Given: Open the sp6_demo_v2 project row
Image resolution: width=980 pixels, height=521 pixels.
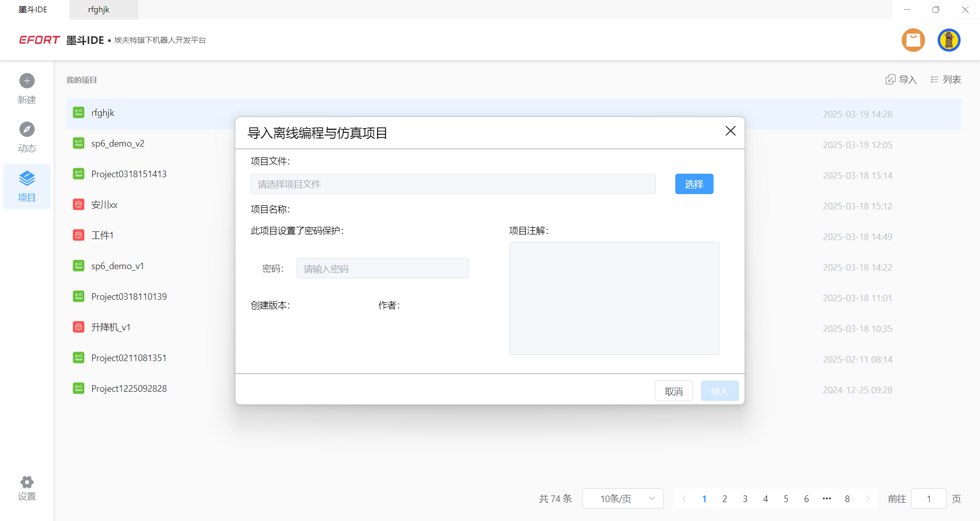Looking at the screenshot, I should (118, 144).
